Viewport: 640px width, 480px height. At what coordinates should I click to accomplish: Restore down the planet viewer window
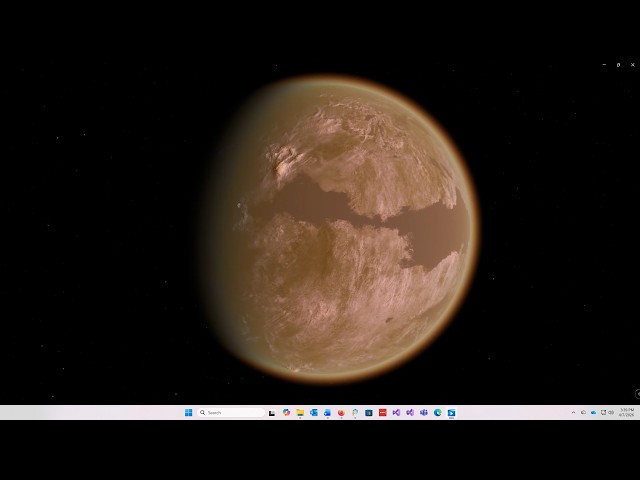618,64
